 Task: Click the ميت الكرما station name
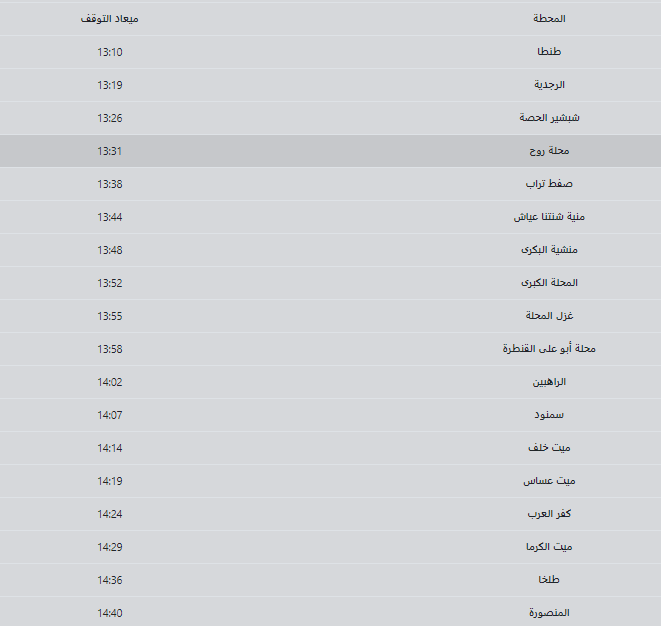tap(549, 547)
